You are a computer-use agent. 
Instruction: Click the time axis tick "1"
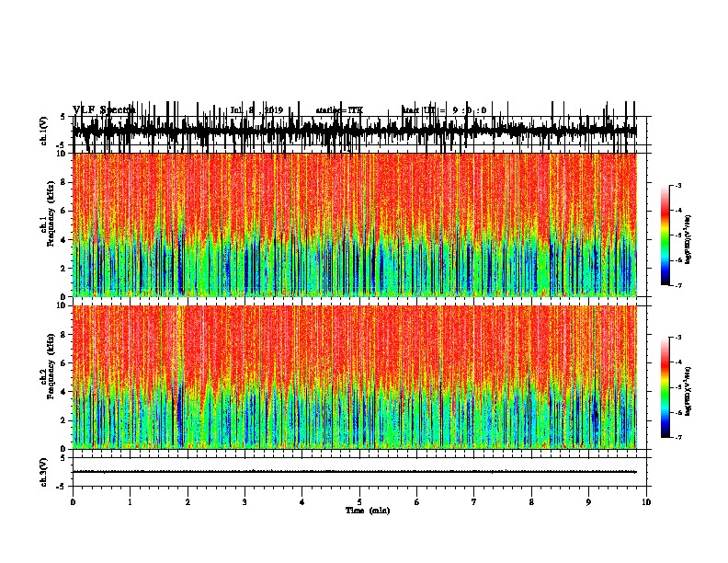131,502
